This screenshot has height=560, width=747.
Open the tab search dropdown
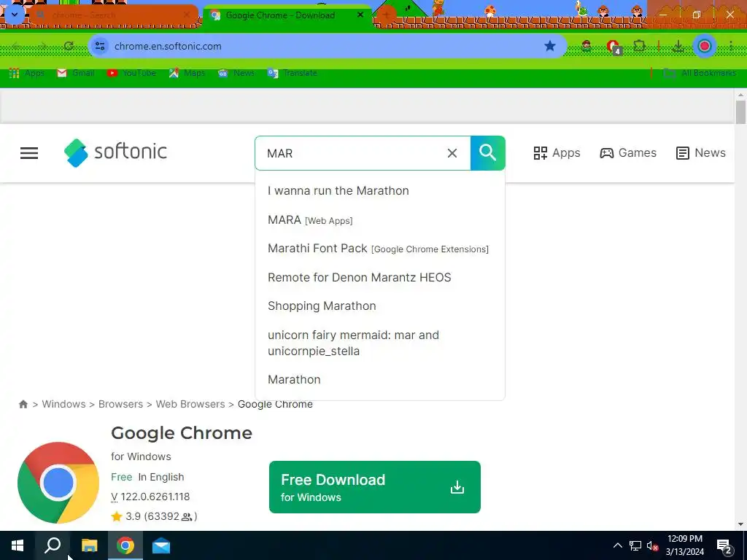click(15, 15)
